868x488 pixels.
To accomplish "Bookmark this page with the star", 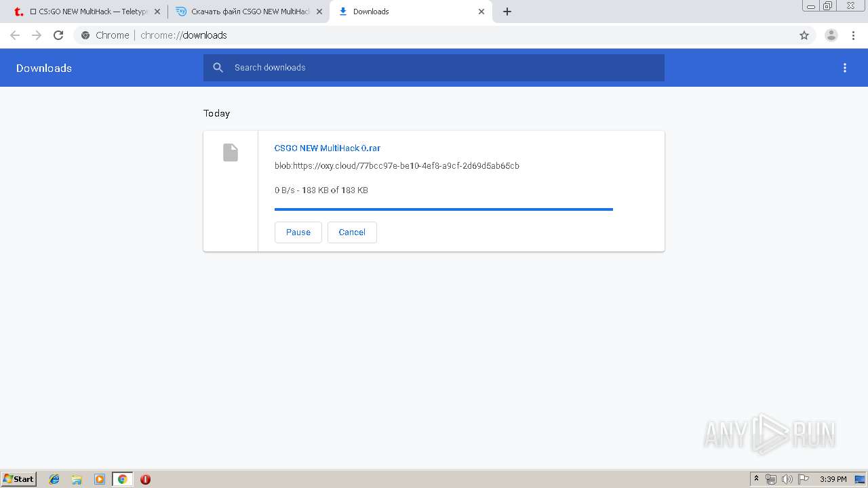I will [x=804, y=35].
